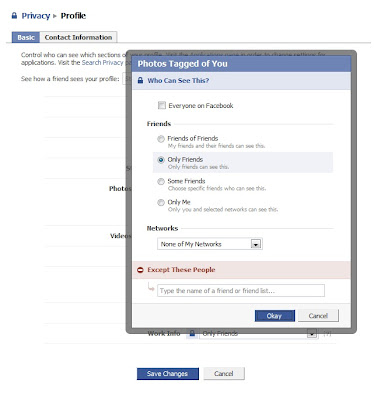
Task: Click the lock icon next to Who Can See This
Action: (140, 80)
